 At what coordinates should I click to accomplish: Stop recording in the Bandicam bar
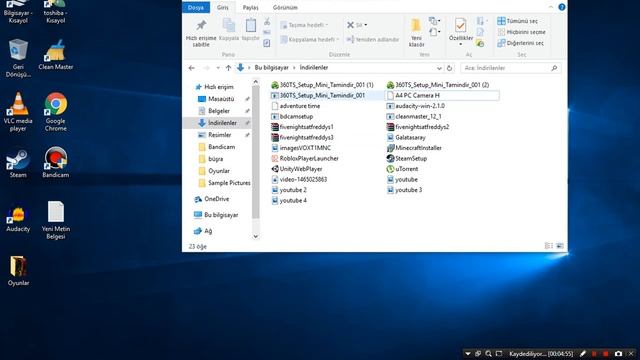[606, 354]
